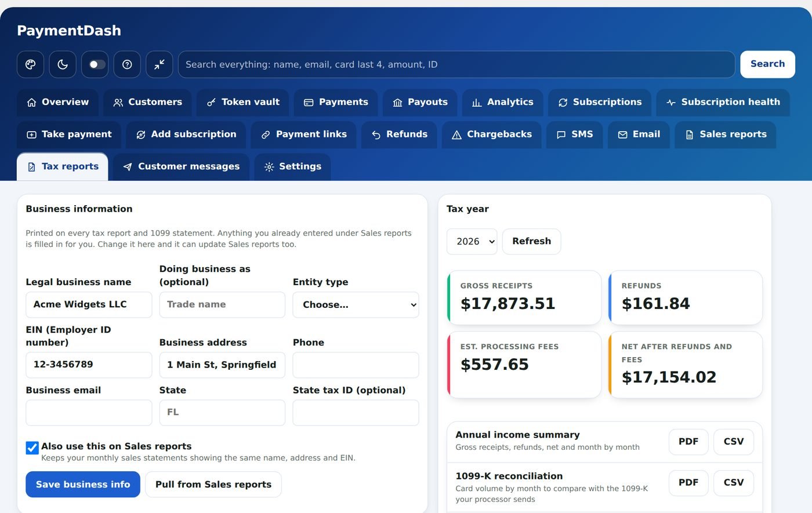The image size is (812, 513).
Task: Go to the Take payment tab
Action: [69, 134]
